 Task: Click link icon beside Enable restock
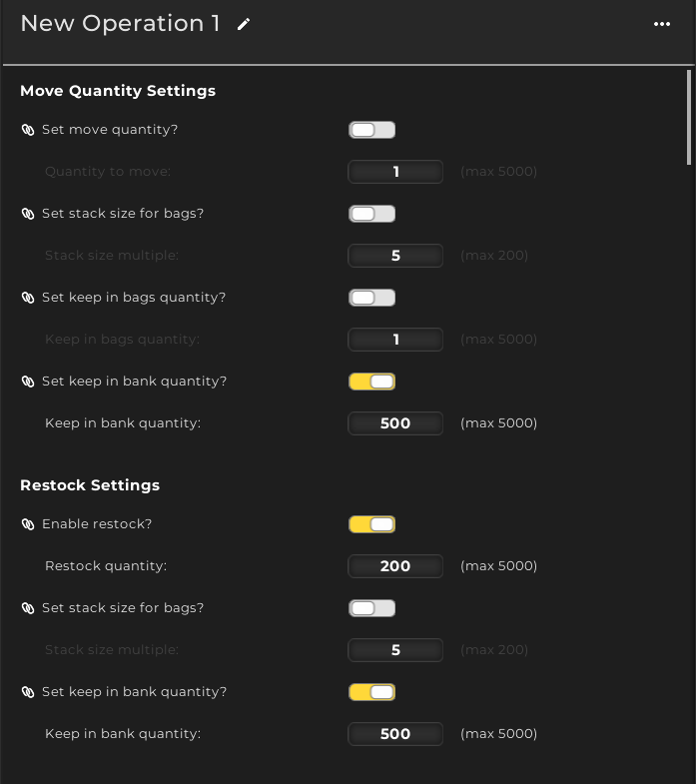(x=28, y=524)
